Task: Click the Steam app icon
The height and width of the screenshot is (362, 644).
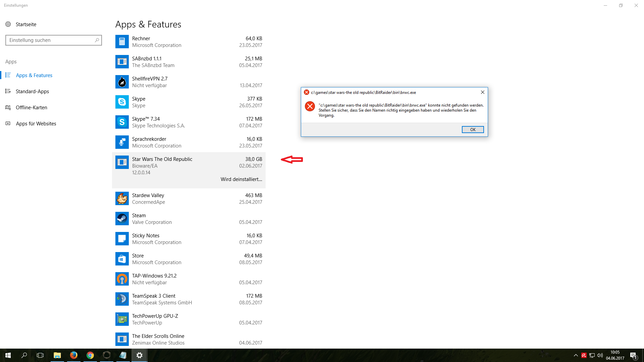Action: pyautogui.click(x=122, y=219)
